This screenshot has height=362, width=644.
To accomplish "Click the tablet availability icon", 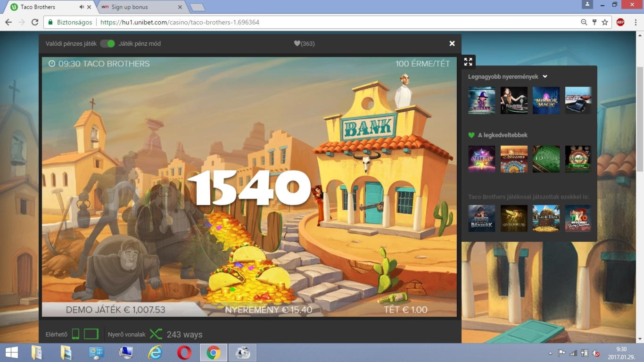I will 91,334.
